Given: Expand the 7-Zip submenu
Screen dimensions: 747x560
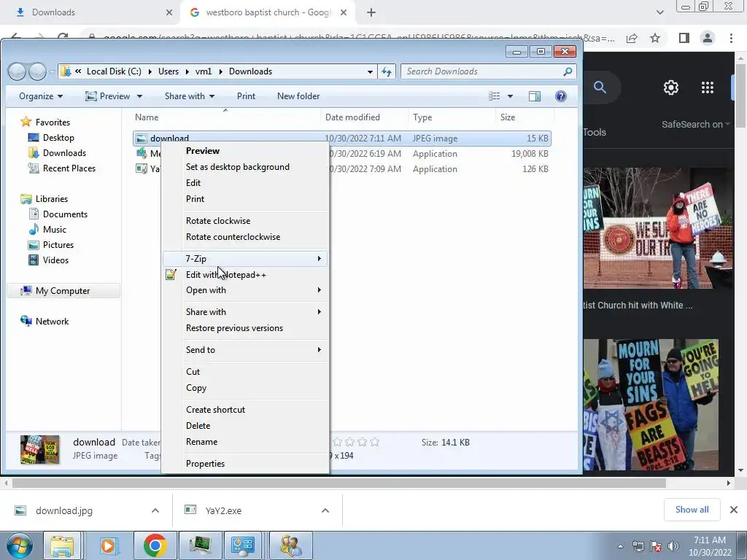Looking at the screenshot, I should (x=245, y=259).
